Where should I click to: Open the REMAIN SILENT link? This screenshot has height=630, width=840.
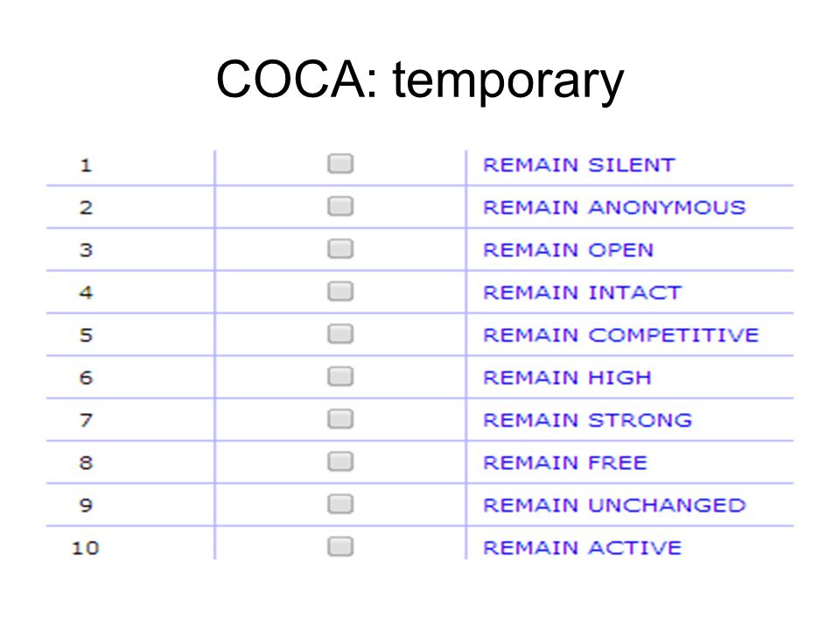(579, 165)
